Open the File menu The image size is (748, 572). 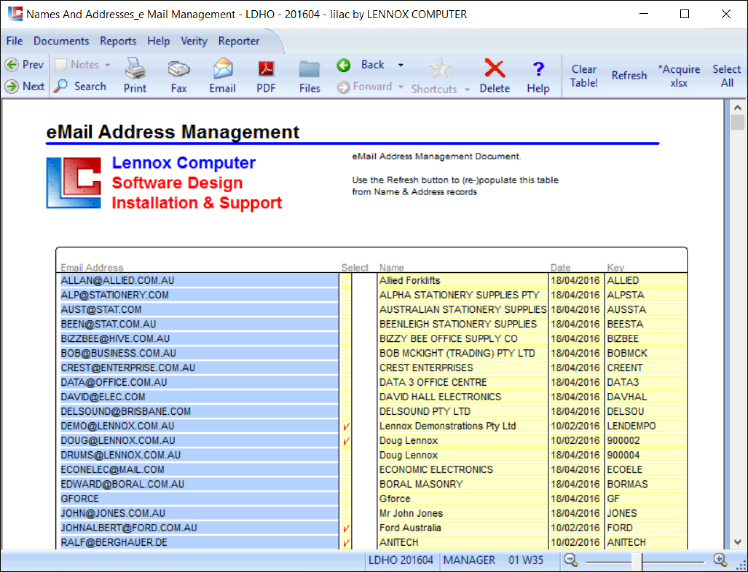coord(14,41)
